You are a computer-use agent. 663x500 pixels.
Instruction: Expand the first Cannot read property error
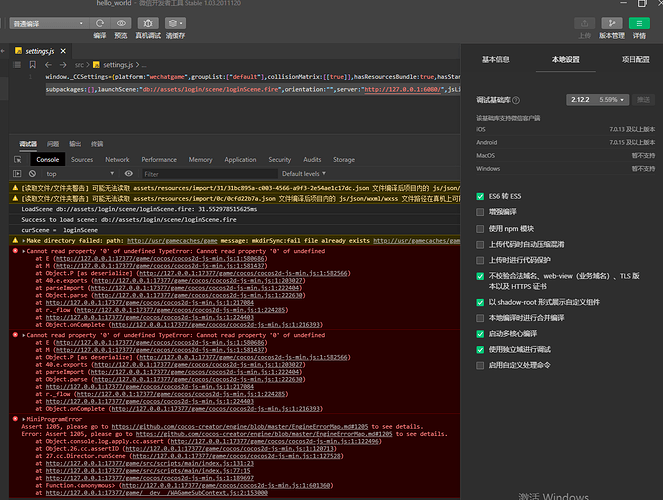[23, 251]
